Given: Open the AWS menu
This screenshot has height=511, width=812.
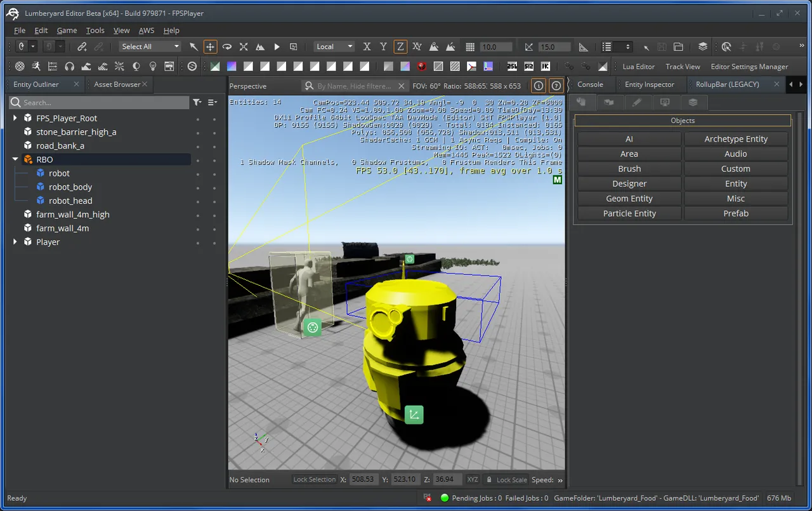Looking at the screenshot, I should pos(147,30).
